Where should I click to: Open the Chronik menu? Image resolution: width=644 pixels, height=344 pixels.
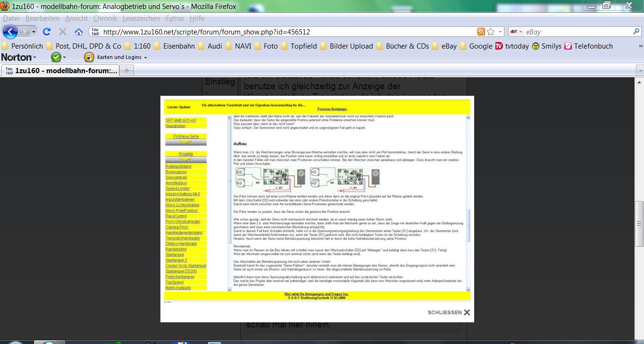[105, 18]
